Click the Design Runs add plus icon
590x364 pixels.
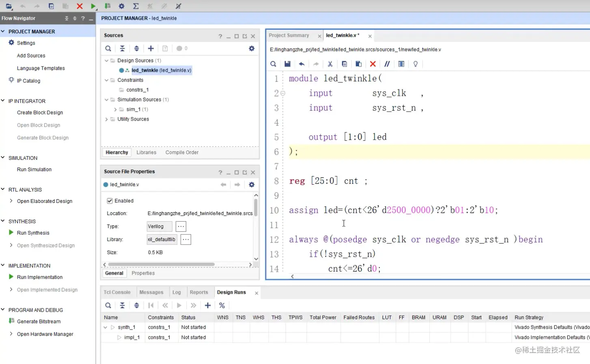pyautogui.click(x=208, y=305)
